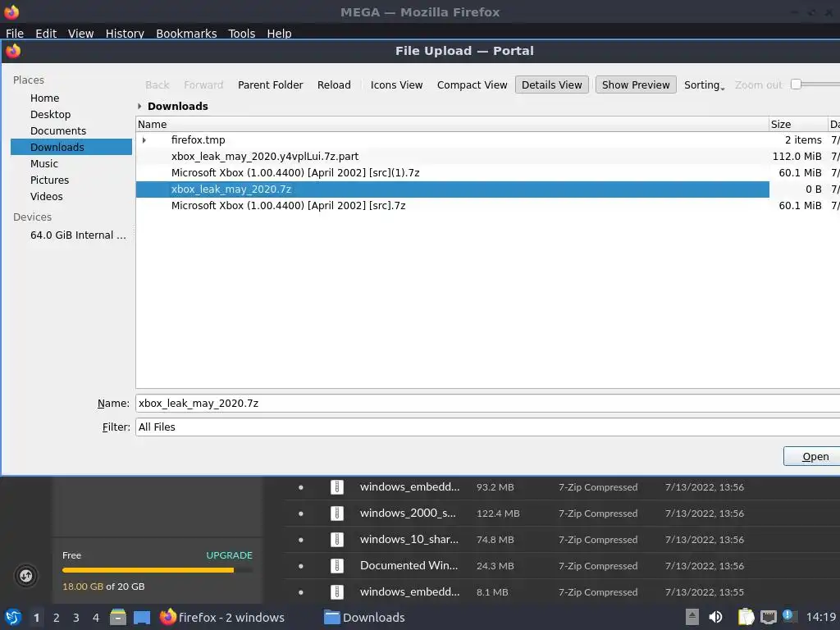The image size is (840, 630).
Task: Click the removable media eject tray icon
Action: (692, 617)
